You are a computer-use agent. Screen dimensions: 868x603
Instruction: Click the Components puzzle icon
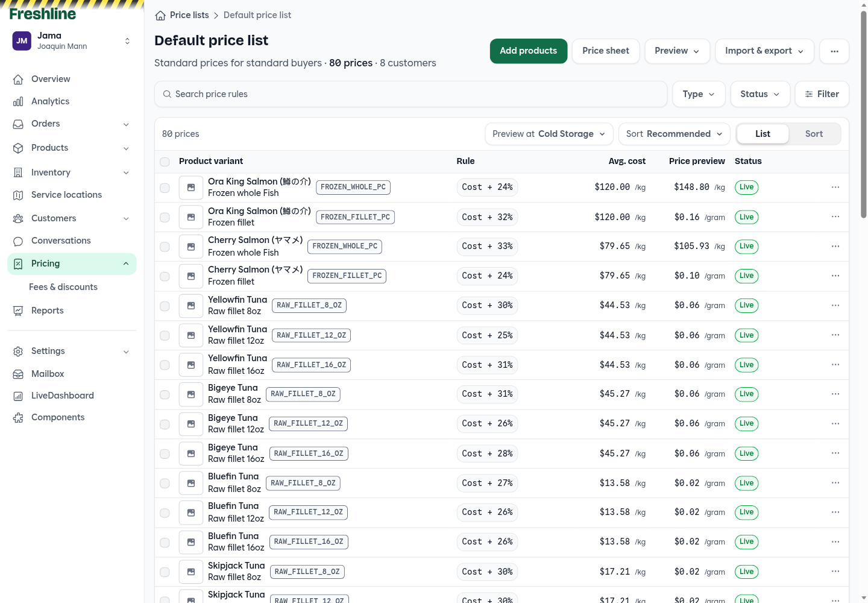click(x=18, y=417)
